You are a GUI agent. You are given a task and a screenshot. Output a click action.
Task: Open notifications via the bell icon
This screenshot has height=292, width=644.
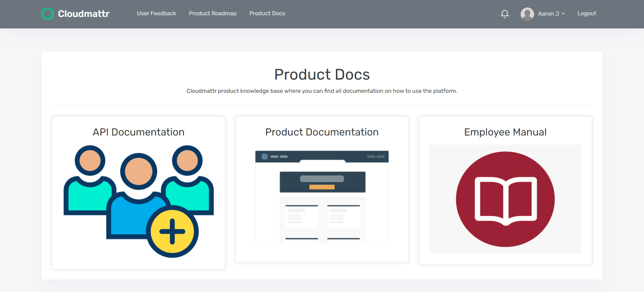505,14
